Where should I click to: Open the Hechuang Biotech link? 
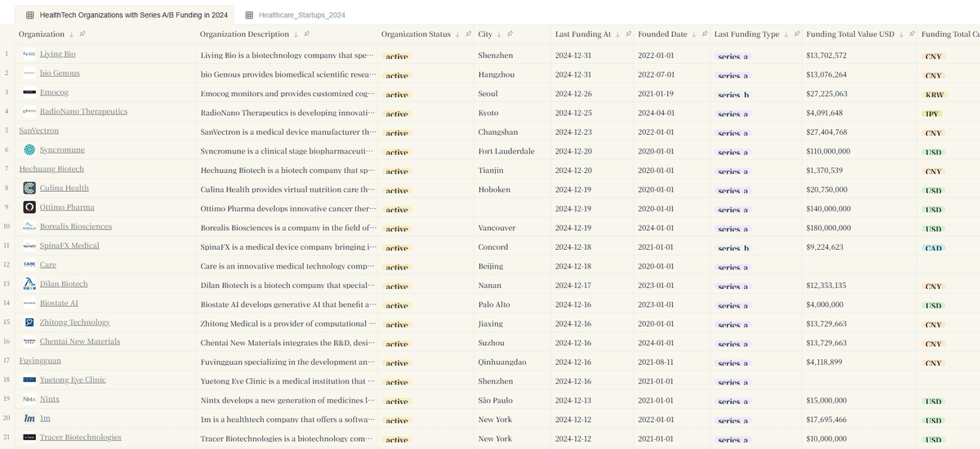51,169
